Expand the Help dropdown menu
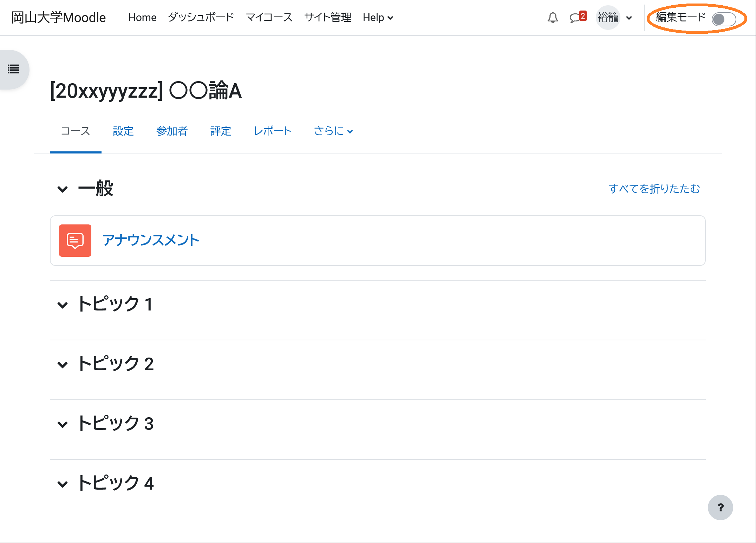The image size is (756, 543). point(378,18)
